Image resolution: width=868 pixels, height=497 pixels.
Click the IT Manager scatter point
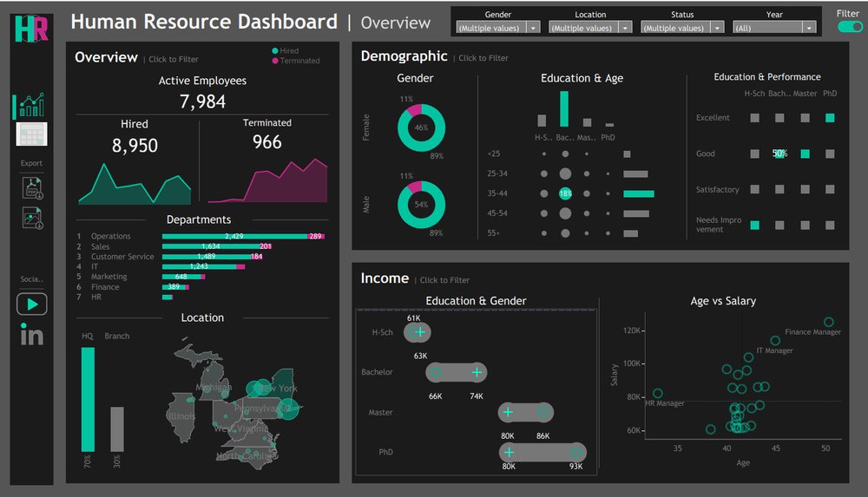775,341
